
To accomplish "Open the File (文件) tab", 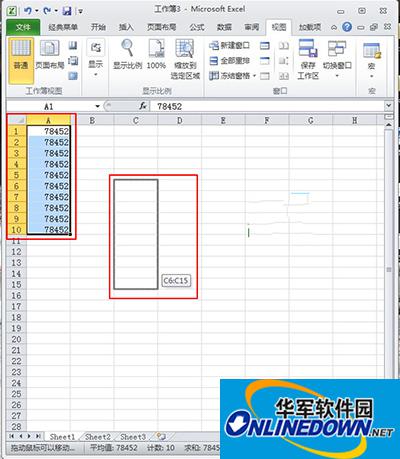I will click(23, 27).
